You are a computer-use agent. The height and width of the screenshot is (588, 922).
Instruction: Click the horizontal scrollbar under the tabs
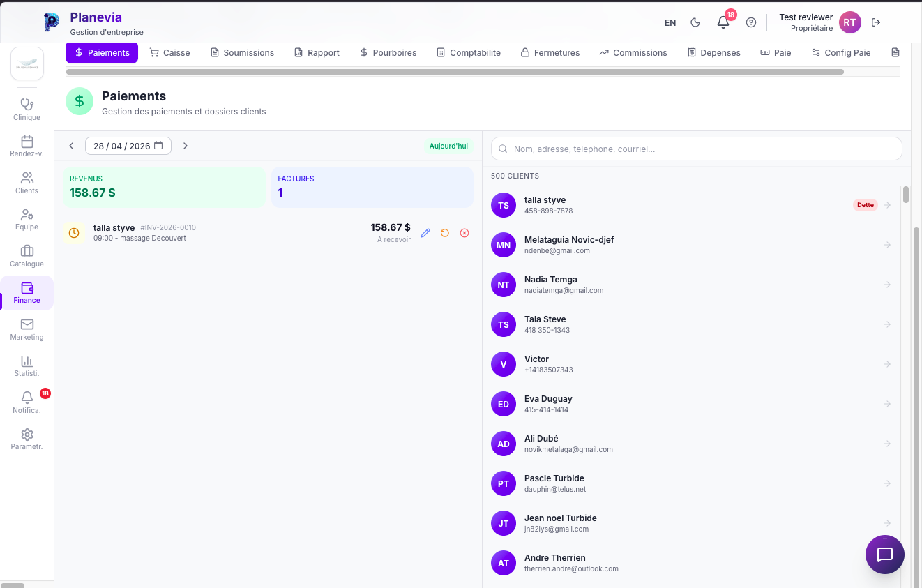tap(455, 72)
